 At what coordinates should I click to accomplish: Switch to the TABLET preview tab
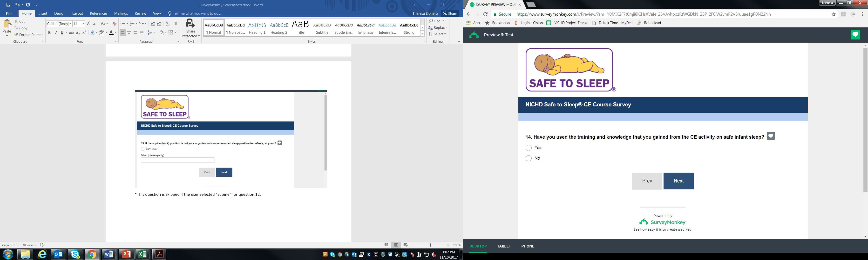504,246
